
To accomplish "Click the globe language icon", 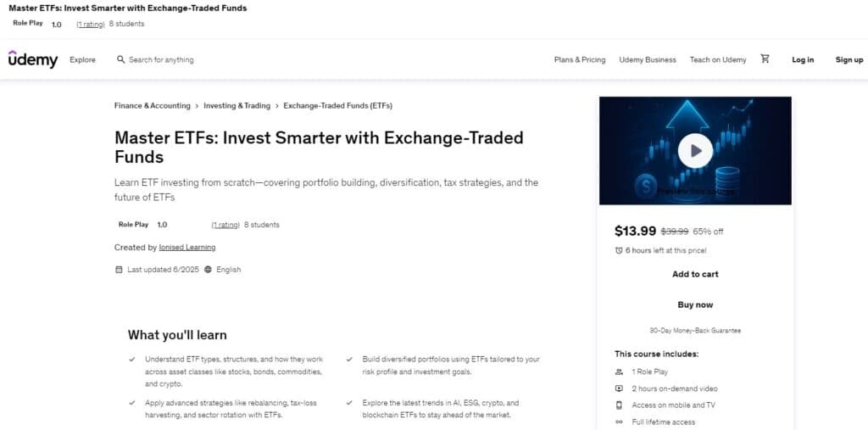I will (208, 270).
